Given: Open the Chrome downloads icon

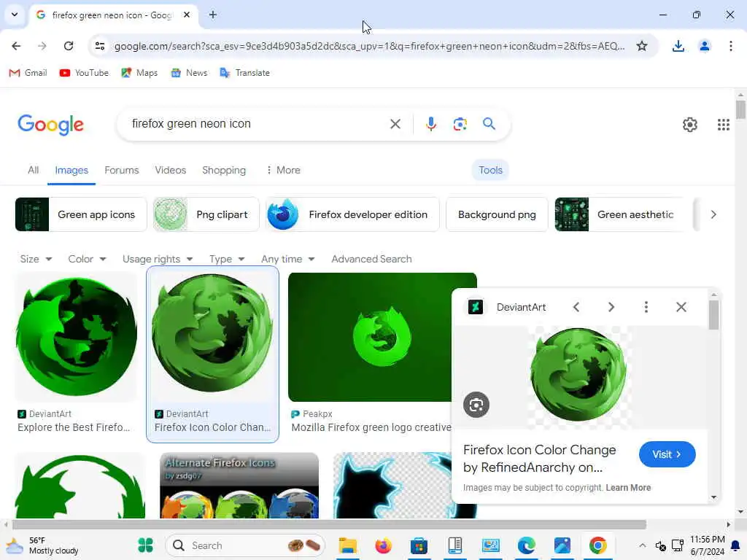Looking at the screenshot, I should click(x=678, y=46).
